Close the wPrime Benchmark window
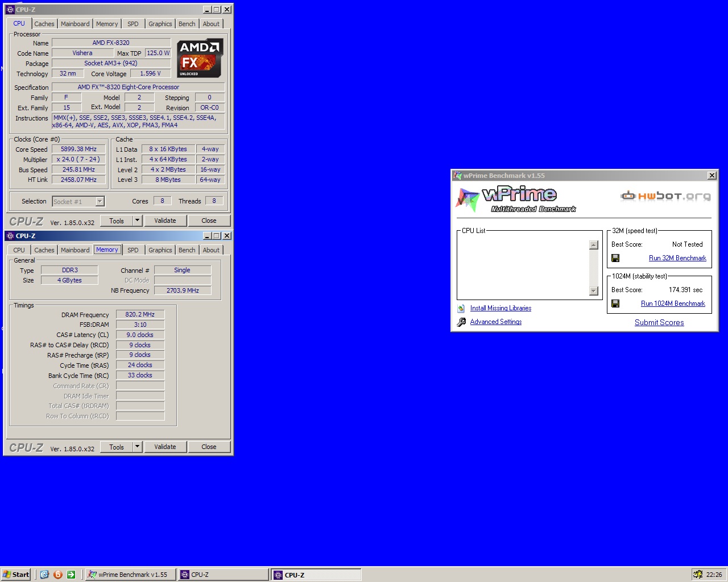728x582 pixels. [712, 176]
